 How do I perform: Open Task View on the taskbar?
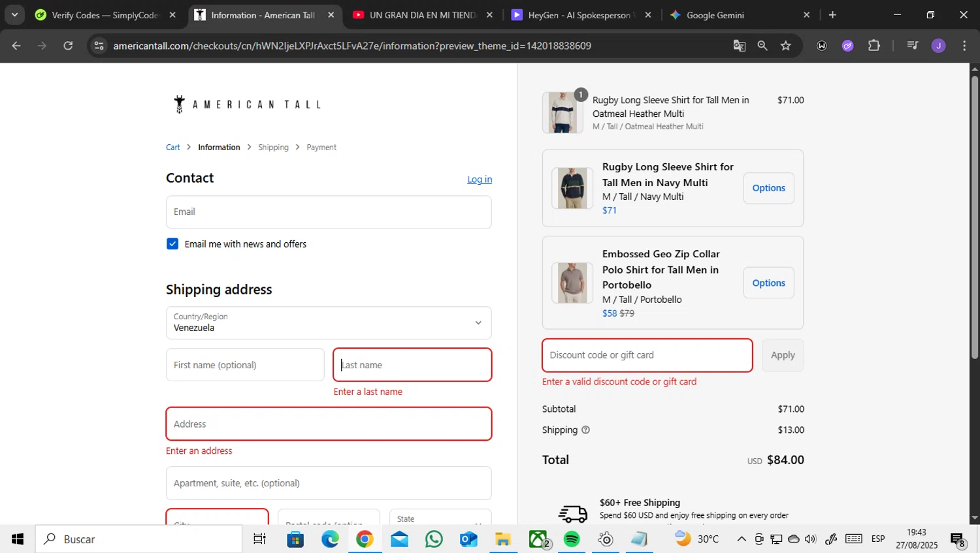coord(259,539)
